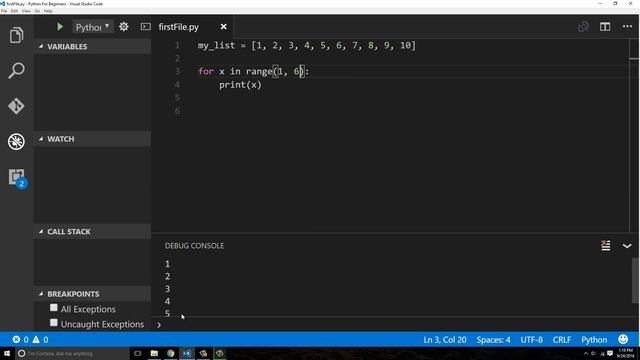Open the Explorer view in activity bar

[x=16, y=36]
